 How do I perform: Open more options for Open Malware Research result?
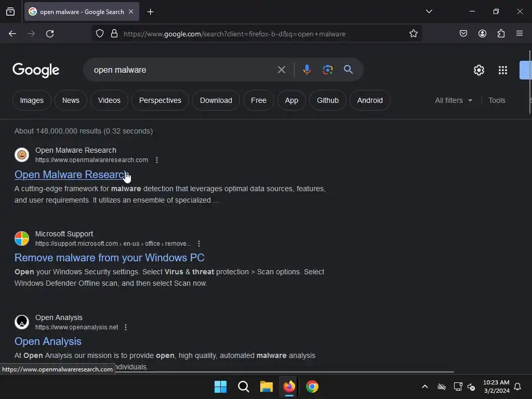click(x=157, y=160)
